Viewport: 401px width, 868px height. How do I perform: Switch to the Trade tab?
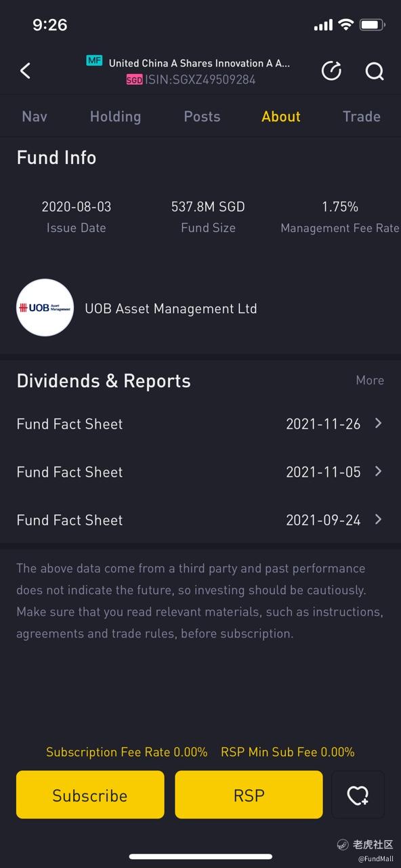pyautogui.click(x=362, y=117)
